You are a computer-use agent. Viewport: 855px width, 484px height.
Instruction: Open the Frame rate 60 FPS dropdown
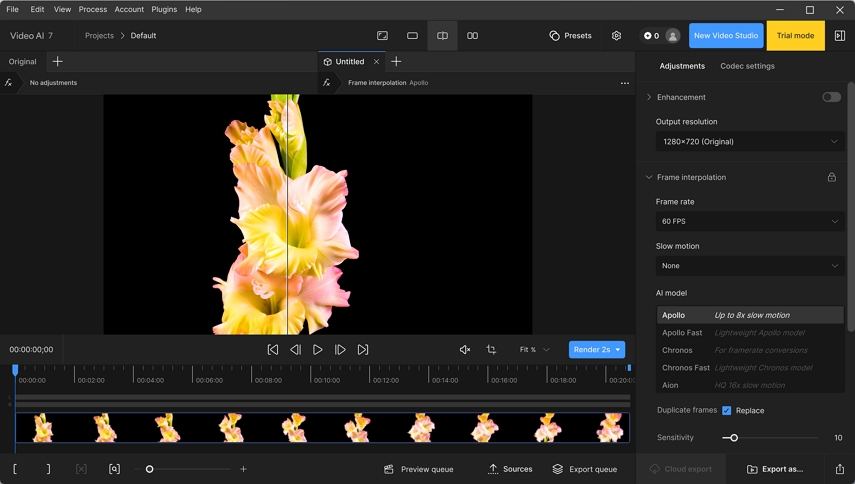(750, 221)
